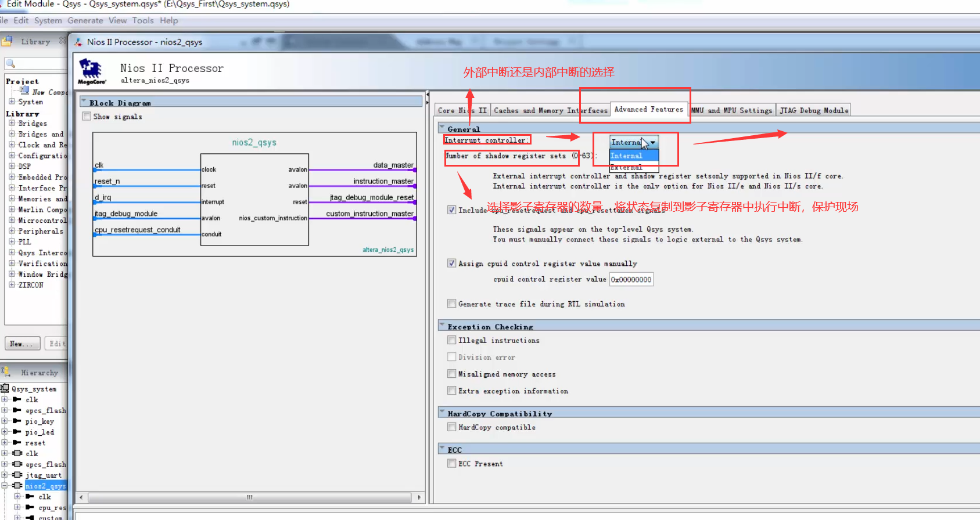Viewport: 980px width, 520px height.
Task: Click the library search magnifier icon
Action: pos(10,64)
